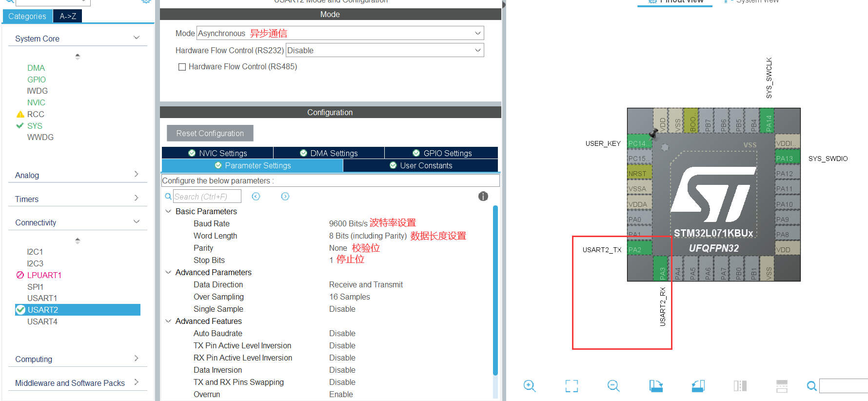Viewport: 868px width, 401px height.
Task: Click the parameter search magnifier icon
Action: click(x=168, y=196)
